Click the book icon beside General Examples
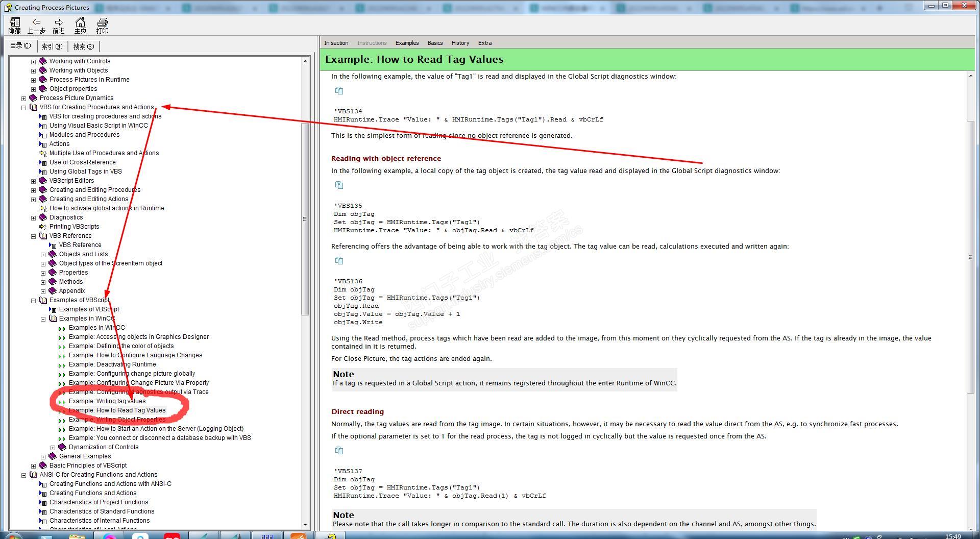 (x=53, y=456)
